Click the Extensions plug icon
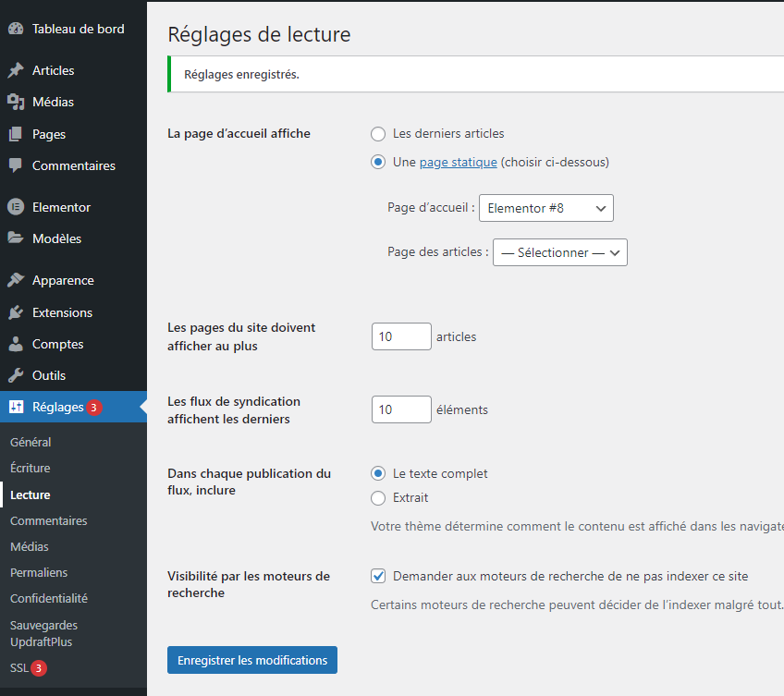784x696 pixels. (x=15, y=312)
